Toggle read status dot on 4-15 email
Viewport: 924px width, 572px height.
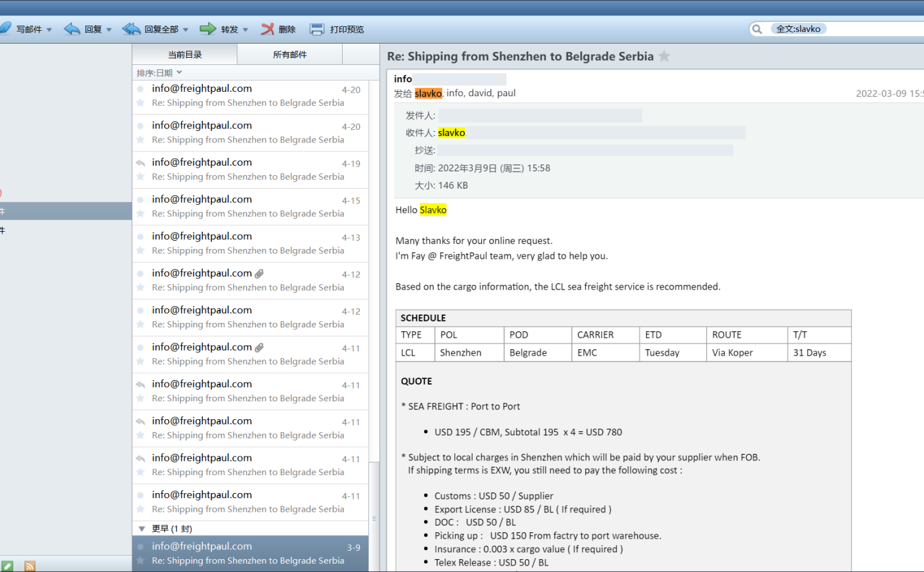point(141,200)
